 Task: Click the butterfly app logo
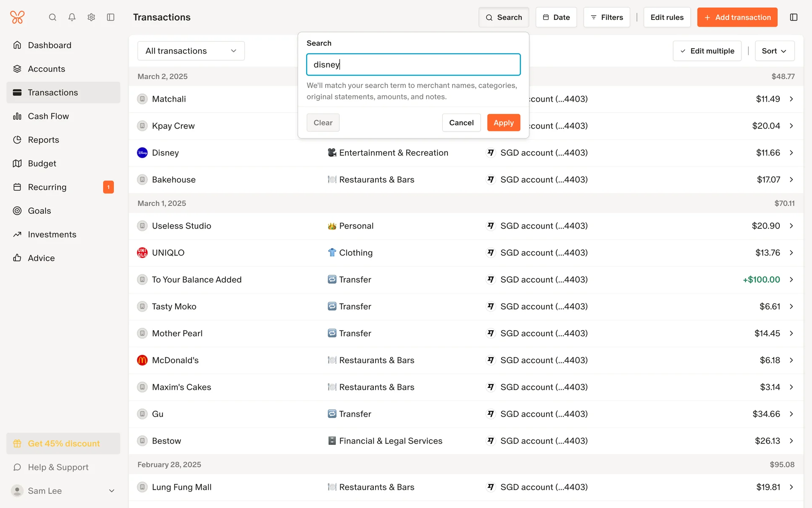point(17,17)
